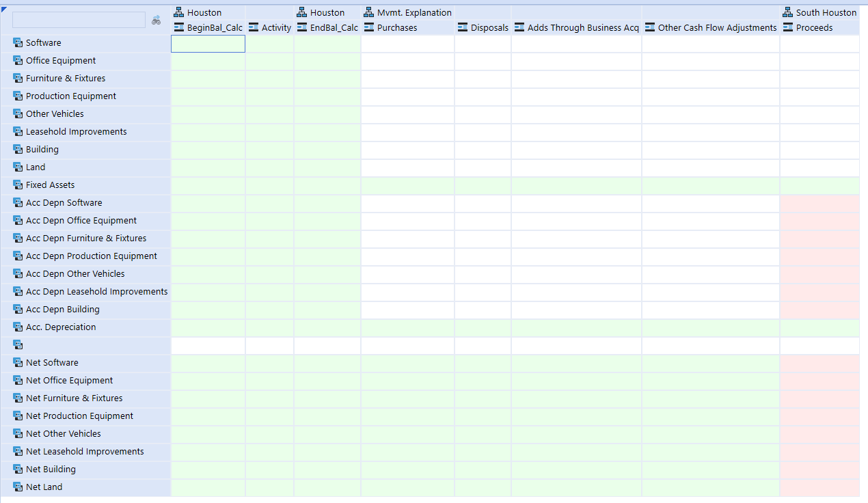Select the icon next to Production Equipment
The image size is (868, 503).
18,96
